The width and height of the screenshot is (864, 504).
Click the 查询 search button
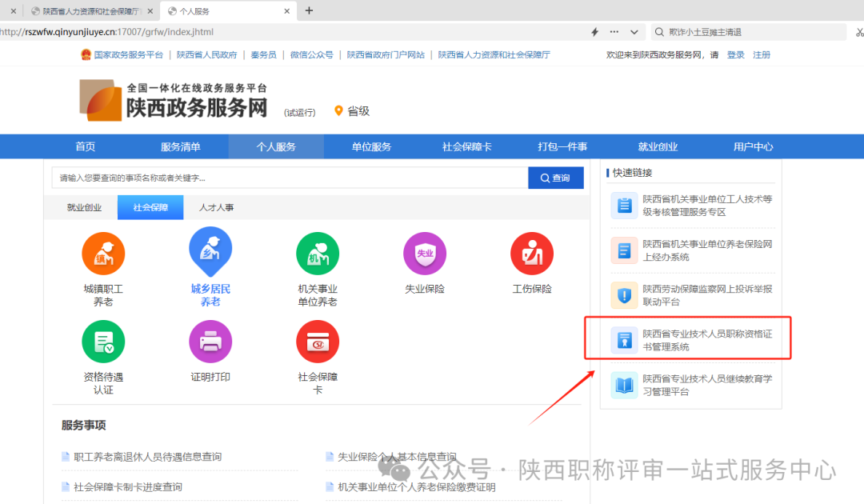pos(555,178)
